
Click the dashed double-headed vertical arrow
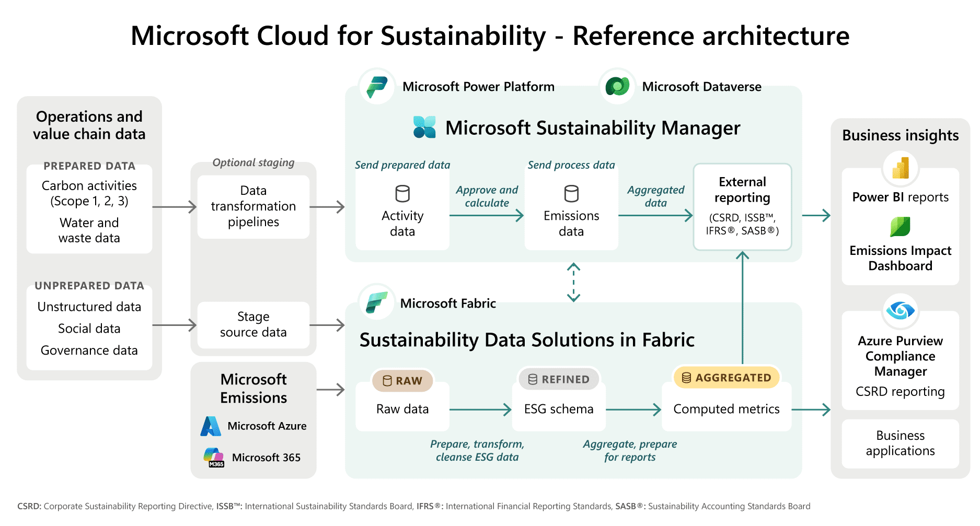[x=573, y=283]
